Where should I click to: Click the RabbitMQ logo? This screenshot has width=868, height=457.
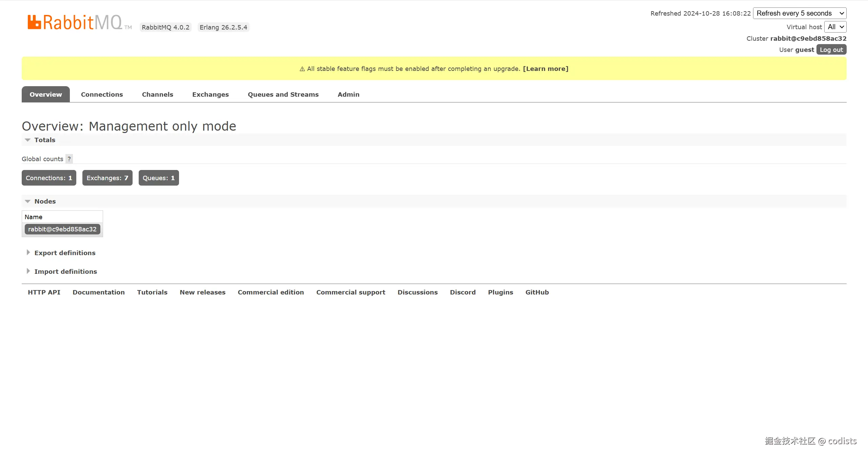click(x=80, y=22)
